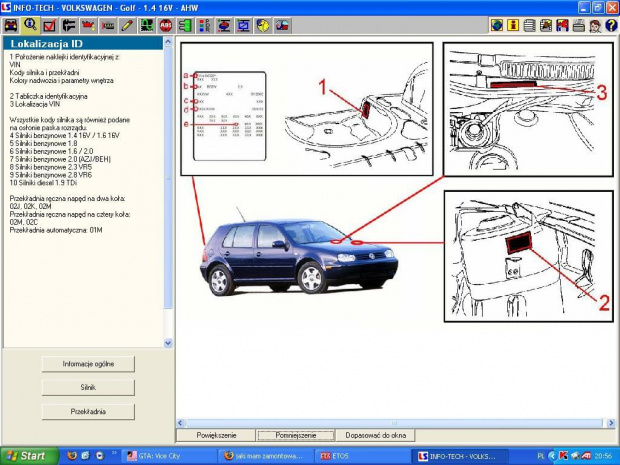The width and height of the screenshot is (620, 465).
Task: Switch to GTA: Vice City taskbar item
Action: tap(169, 456)
